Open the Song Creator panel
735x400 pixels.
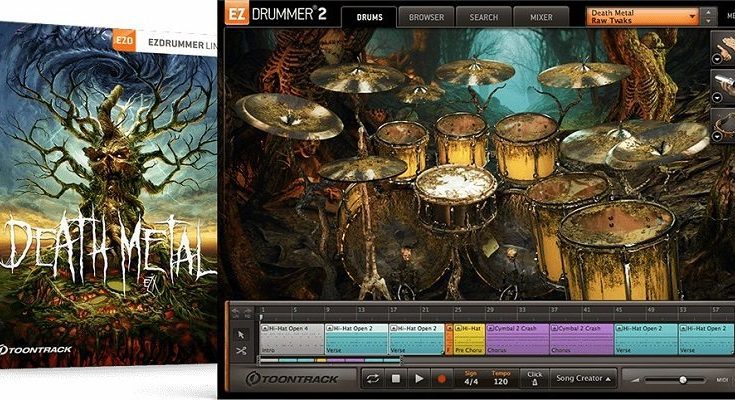tap(584, 379)
